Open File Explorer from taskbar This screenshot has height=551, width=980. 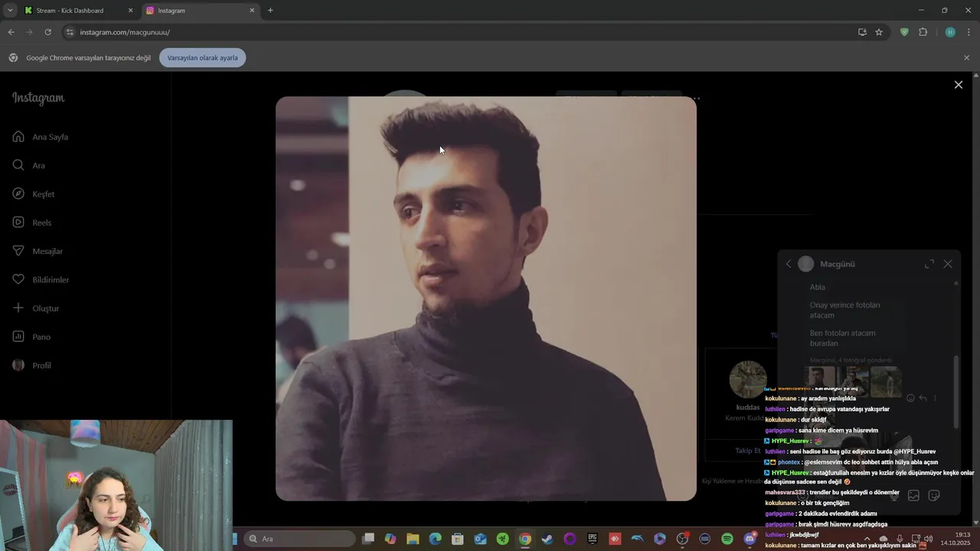[413, 539]
